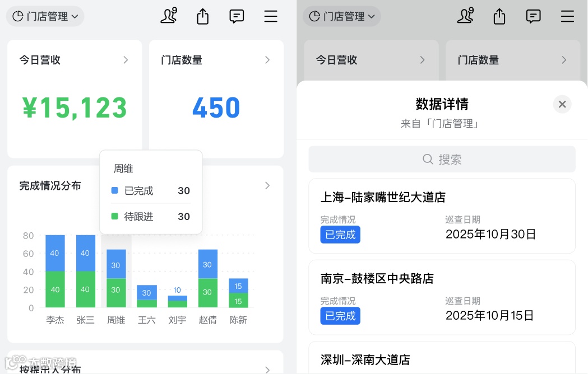588x374 pixels.
Task: Select 王六's blue 30 bar segment
Action: point(147,292)
